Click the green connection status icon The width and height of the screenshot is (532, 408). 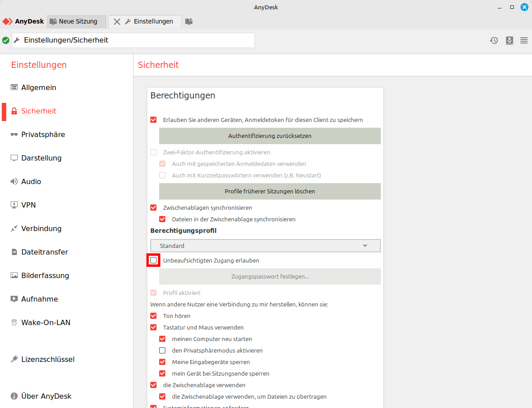click(6, 40)
